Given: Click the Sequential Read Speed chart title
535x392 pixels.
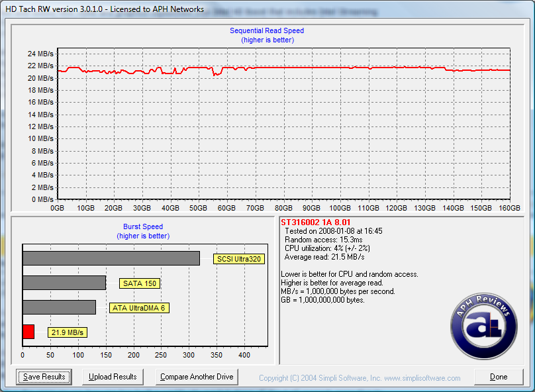Looking at the screenshot, I should click(x=267, y=30).
